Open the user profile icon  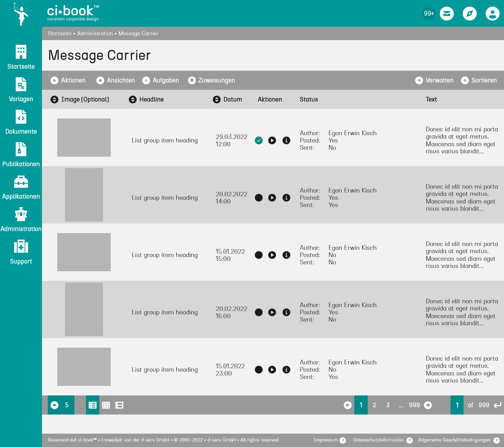coord(493,14)
